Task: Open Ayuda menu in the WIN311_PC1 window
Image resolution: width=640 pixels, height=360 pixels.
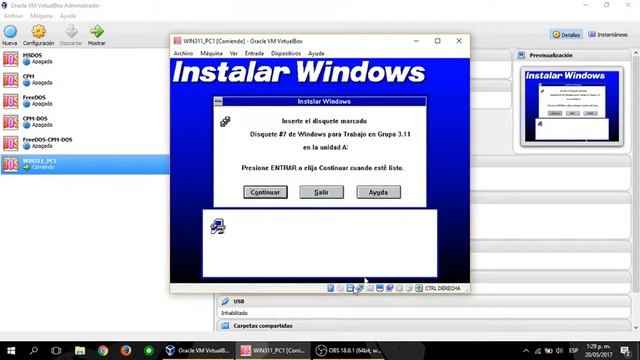Action: (316, 53)
